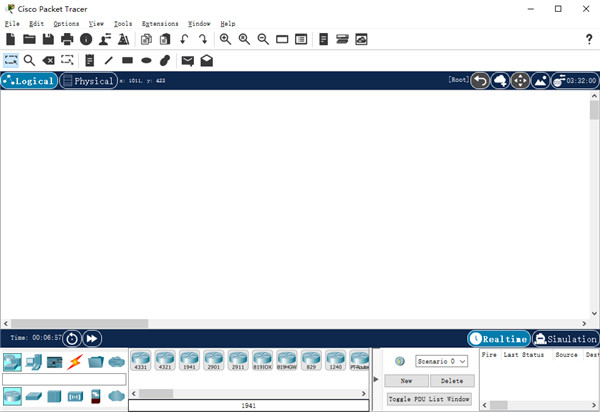
Task: Expand the PDU panel arrow
Action: pos(376,379)
